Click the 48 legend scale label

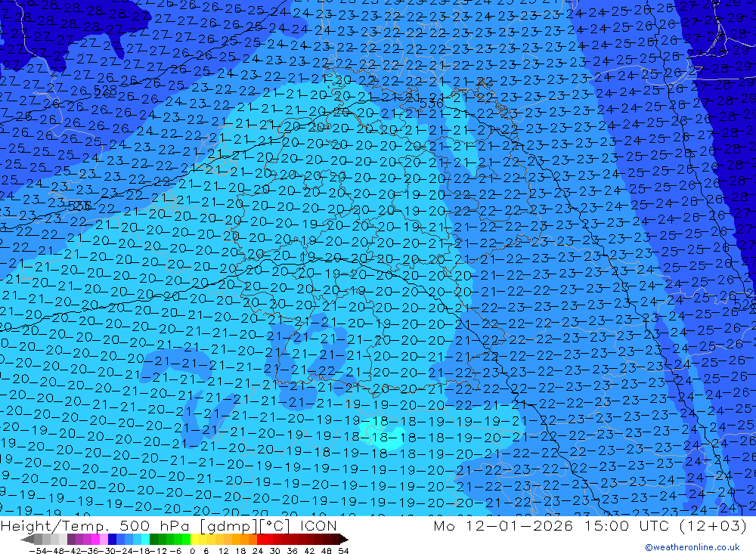click(x=327, y=551)
